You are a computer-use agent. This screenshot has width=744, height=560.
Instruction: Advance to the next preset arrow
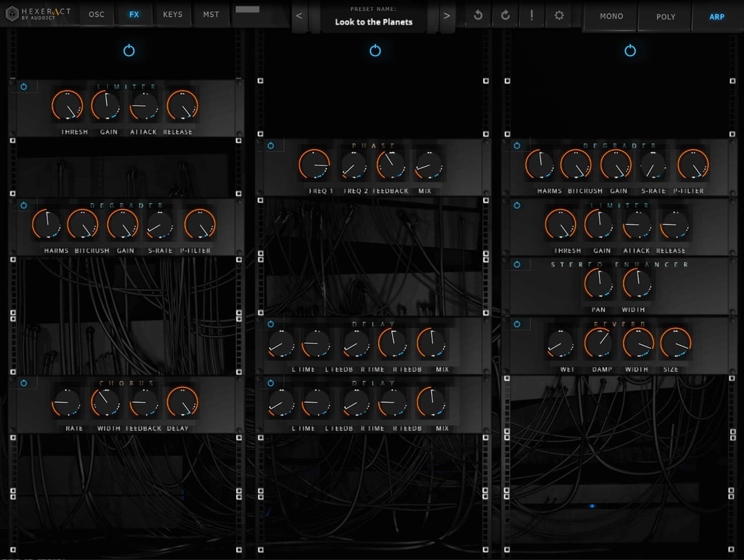[x=446, y=16]
